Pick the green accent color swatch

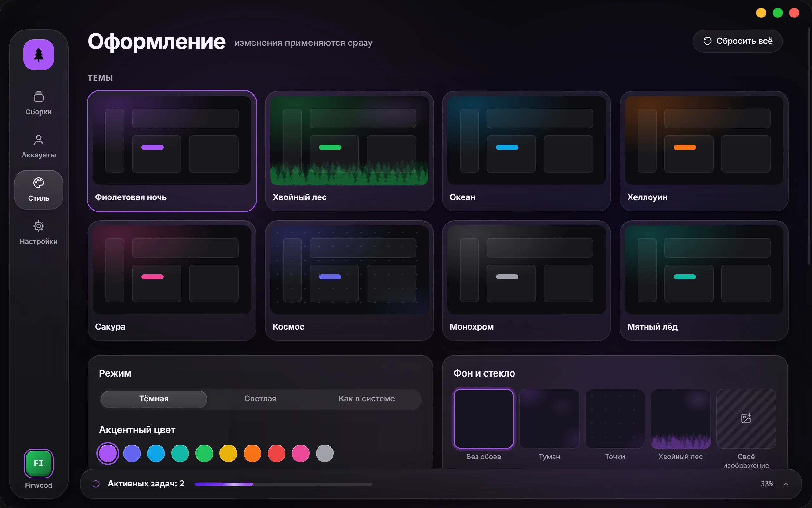pos(204,454)
